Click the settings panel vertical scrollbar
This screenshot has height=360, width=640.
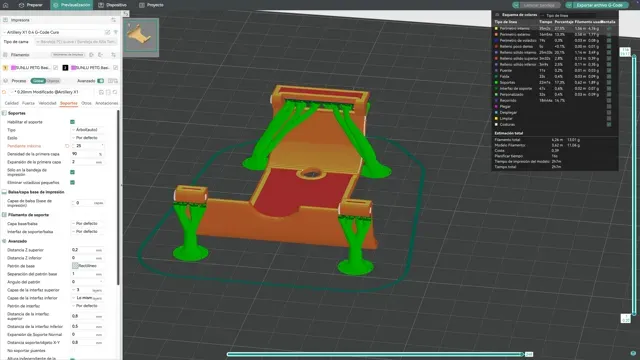[118, 198]
